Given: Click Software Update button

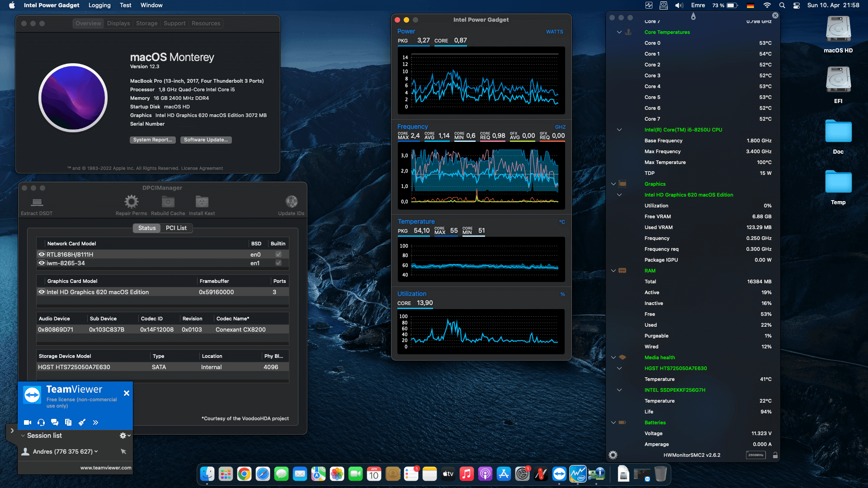Looking at the screenshot, I should pos(206,140).
